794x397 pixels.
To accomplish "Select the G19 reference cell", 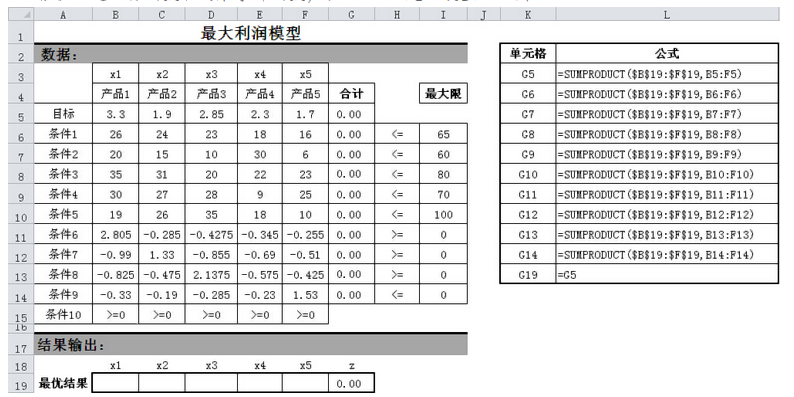I will (528, 274).
